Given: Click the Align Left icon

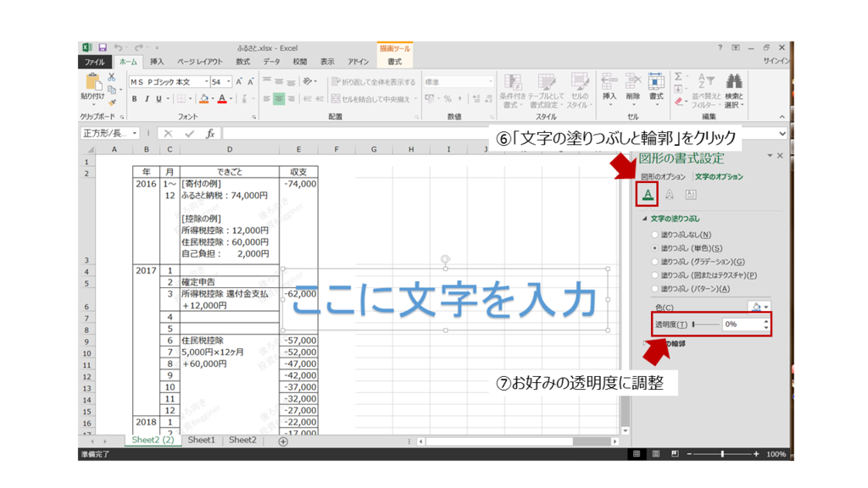Looking at the screenshot, I should tap(267, 99).
